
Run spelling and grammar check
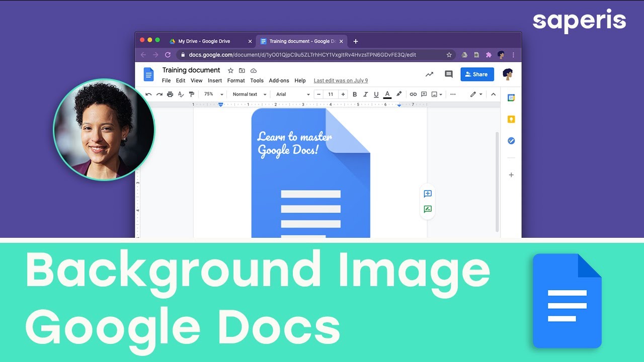181,94
